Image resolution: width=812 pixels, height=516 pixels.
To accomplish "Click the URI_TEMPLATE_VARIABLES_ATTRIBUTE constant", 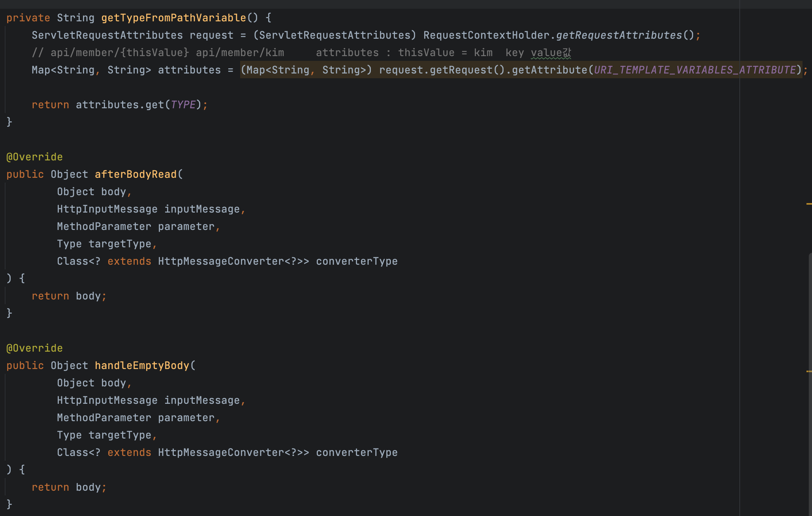I will point(695,70).
